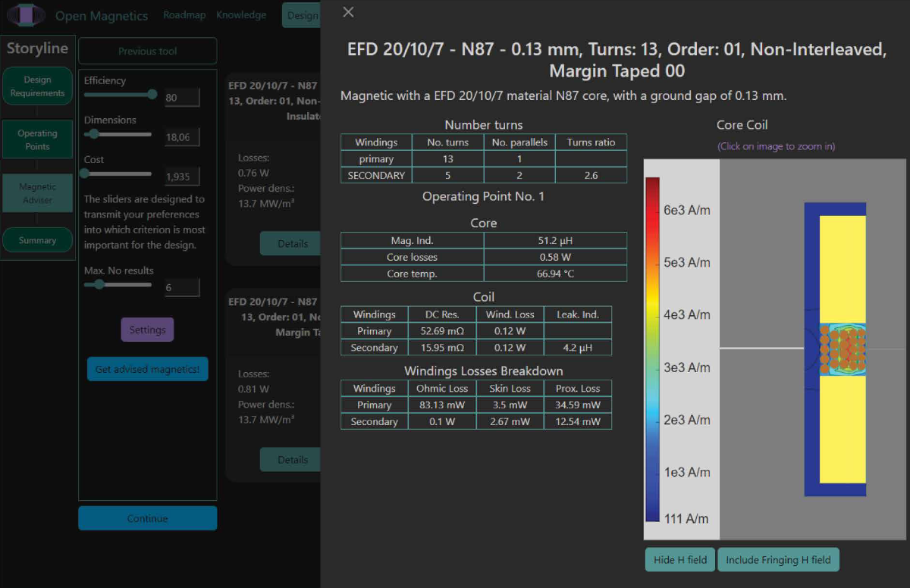Click the Efficiency value field showing 80
910x588 pixels.
(x=182, y=97)
